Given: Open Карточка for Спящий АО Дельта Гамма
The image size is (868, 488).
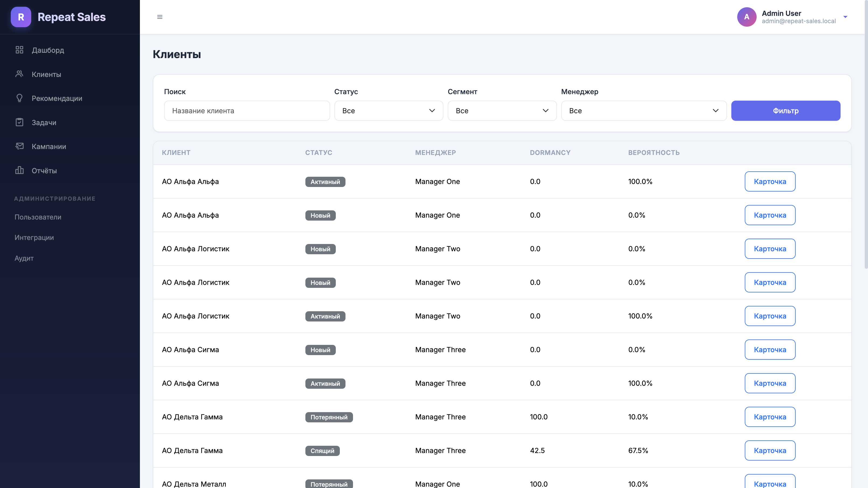Looking at the screenshot, I should 770,451.
